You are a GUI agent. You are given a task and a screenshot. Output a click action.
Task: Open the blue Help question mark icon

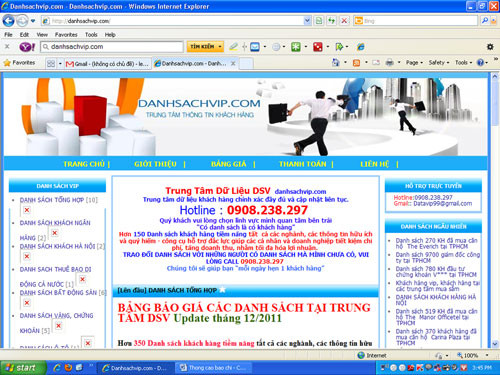[x=480, y=63]
